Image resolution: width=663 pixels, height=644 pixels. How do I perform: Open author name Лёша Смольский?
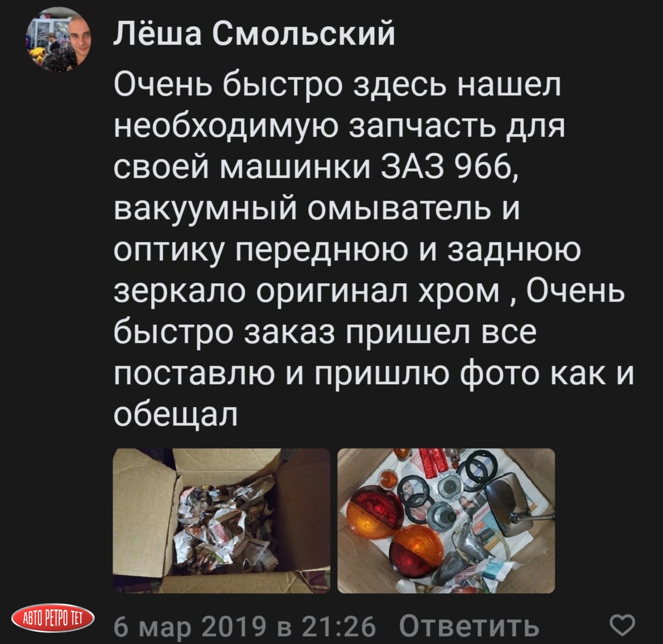click(x=254, y=34)
